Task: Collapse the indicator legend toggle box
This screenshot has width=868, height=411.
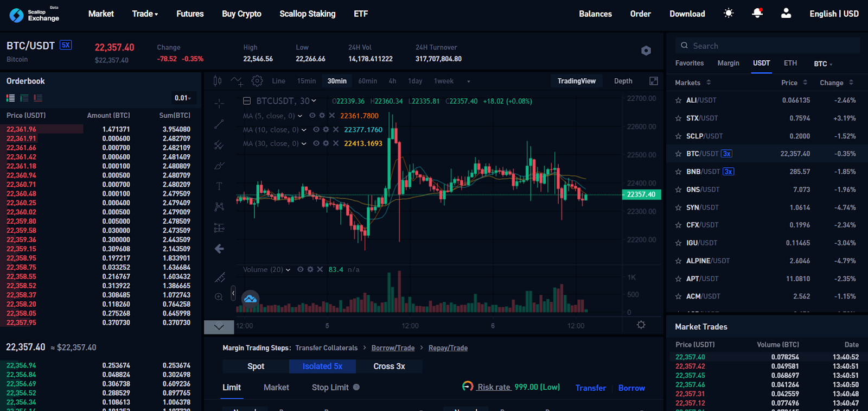Action: [247, 101]
